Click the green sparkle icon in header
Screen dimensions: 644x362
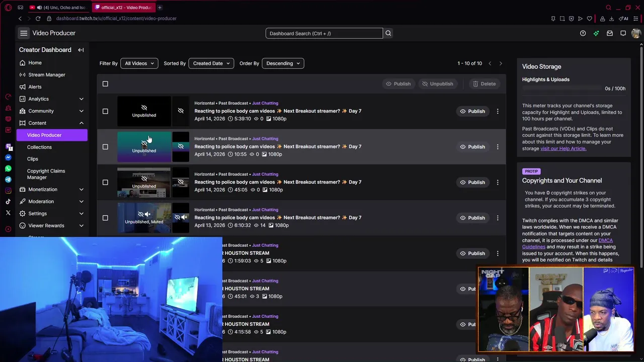pyautogui.click(x=596, y=33)
